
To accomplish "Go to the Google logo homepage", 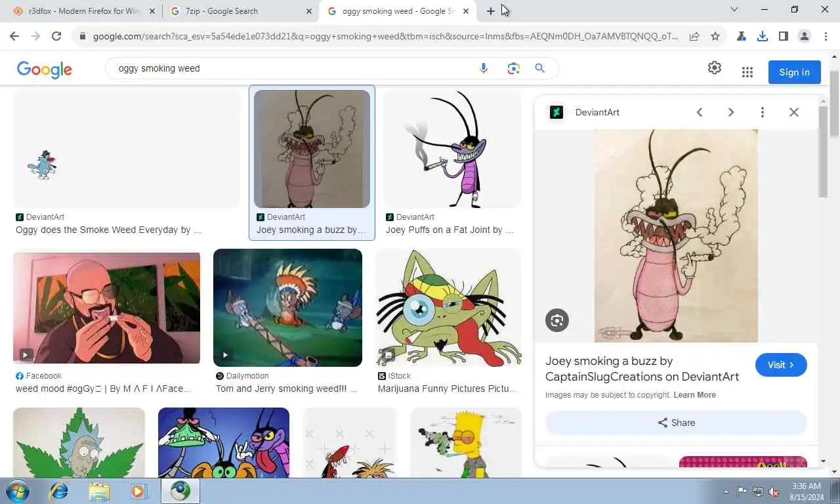I will tap(45, 70).
